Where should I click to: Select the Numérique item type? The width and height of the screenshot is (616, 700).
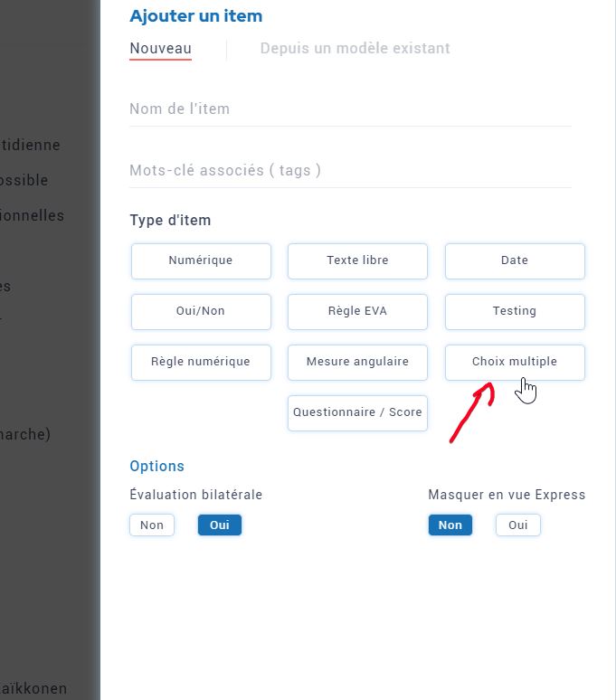(x=201, y=261)
